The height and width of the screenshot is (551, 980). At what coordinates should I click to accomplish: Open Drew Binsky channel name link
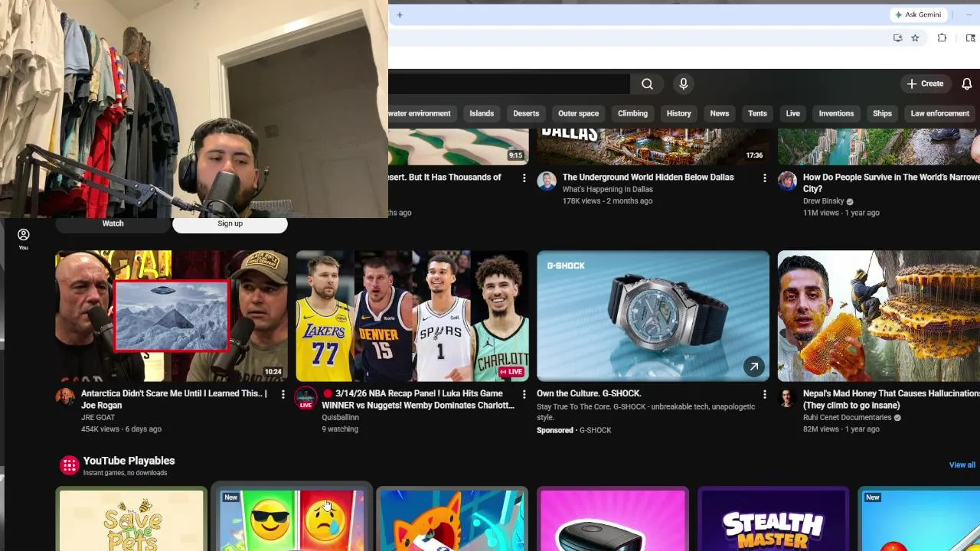coord(823,201)
